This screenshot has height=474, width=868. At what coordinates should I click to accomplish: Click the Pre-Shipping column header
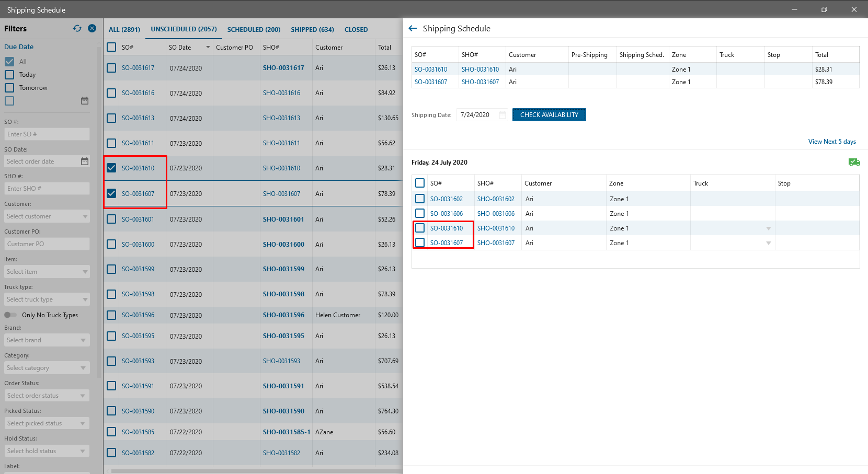coord(589,55)
